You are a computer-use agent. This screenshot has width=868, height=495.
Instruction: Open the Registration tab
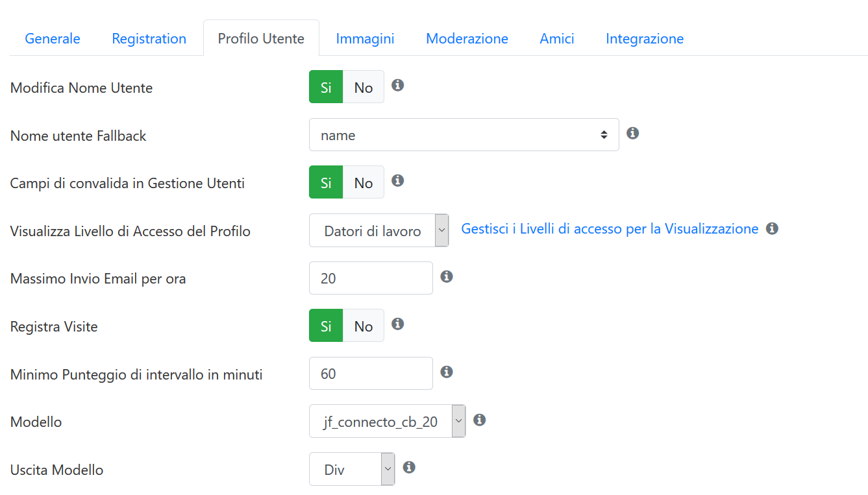click(149, 38)
